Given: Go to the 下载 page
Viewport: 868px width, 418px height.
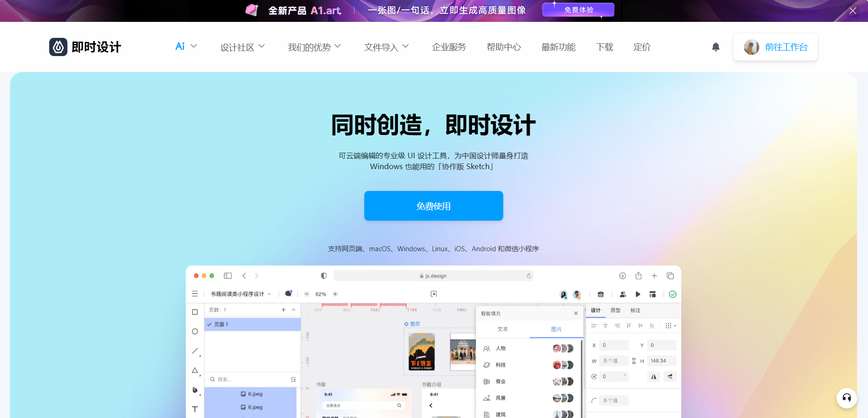Looking at the screenshot, I should [x=605, y=47].
